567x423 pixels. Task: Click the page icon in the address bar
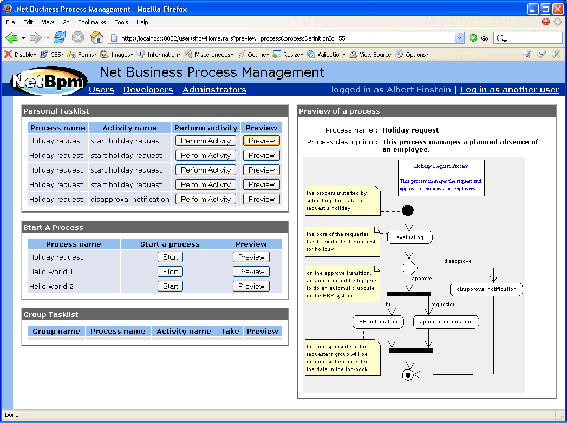[114, 38]
